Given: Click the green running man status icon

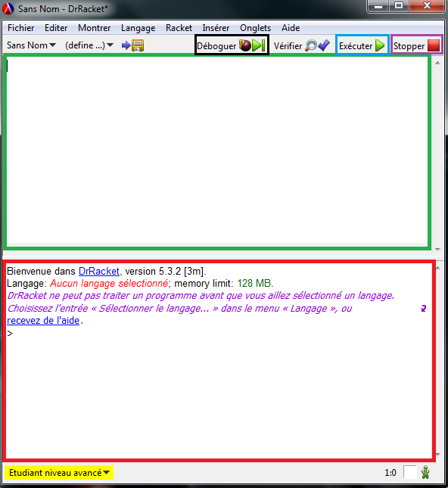Looking at the screenshot, I should pyautogui.click(x=425, y=472).
